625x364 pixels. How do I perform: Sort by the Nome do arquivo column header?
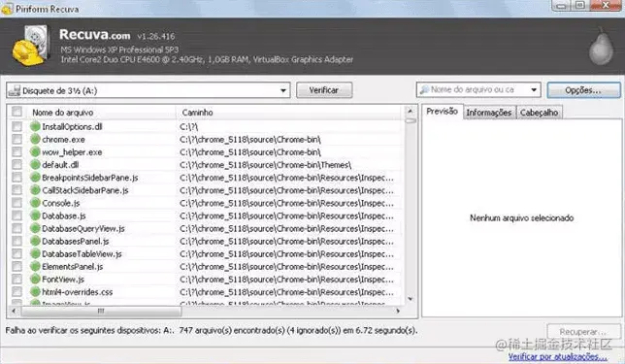click(x=62, y=113)
